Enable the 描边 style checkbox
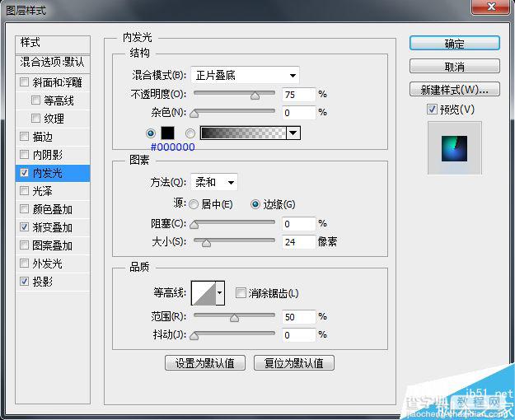This screenshot has height=420, width=515. (24, 136)
